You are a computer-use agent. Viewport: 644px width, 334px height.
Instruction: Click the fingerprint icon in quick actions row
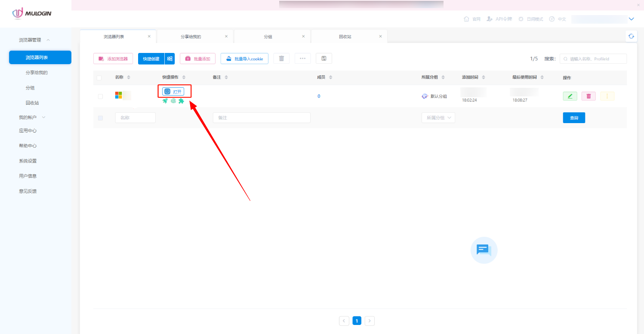[173, 101]
